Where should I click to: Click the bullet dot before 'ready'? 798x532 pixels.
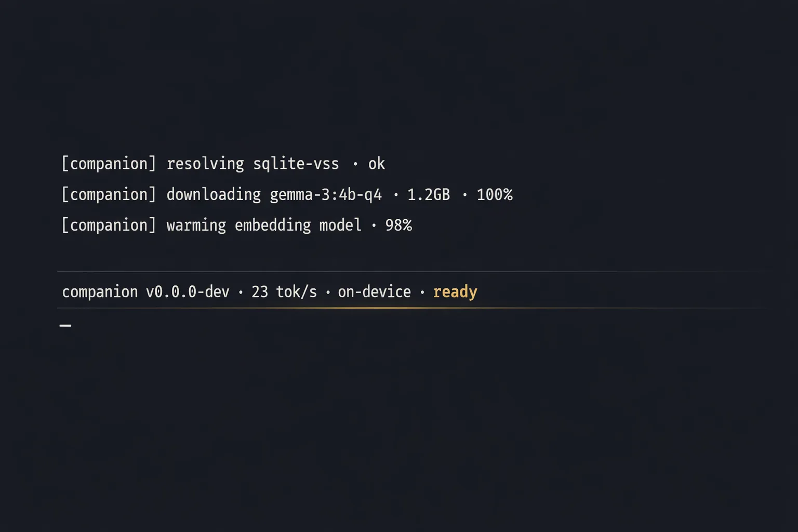pyautogui.click(x=422, y=293)
